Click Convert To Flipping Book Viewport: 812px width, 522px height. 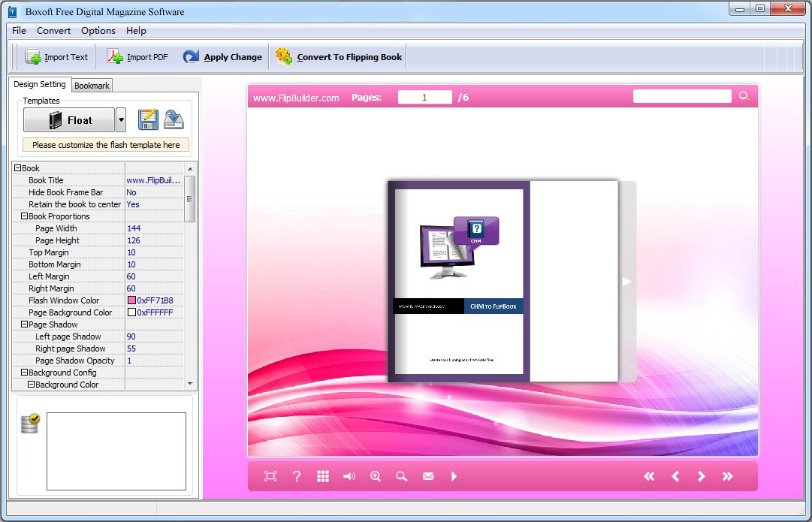tap(339, 57)
